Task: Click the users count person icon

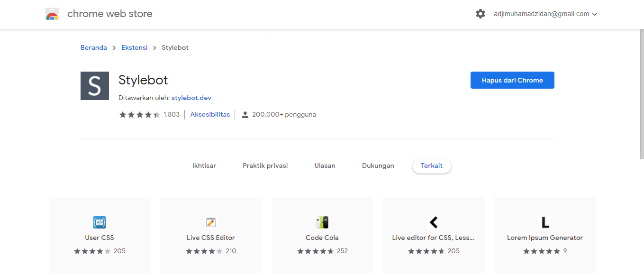Action: pyautogui.click(x=245, y=114)
